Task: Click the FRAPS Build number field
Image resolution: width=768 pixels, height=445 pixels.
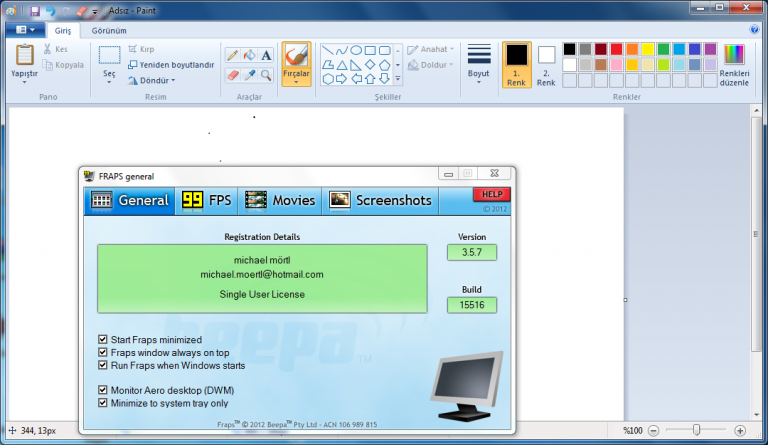Action: click(x=472, y=305)
